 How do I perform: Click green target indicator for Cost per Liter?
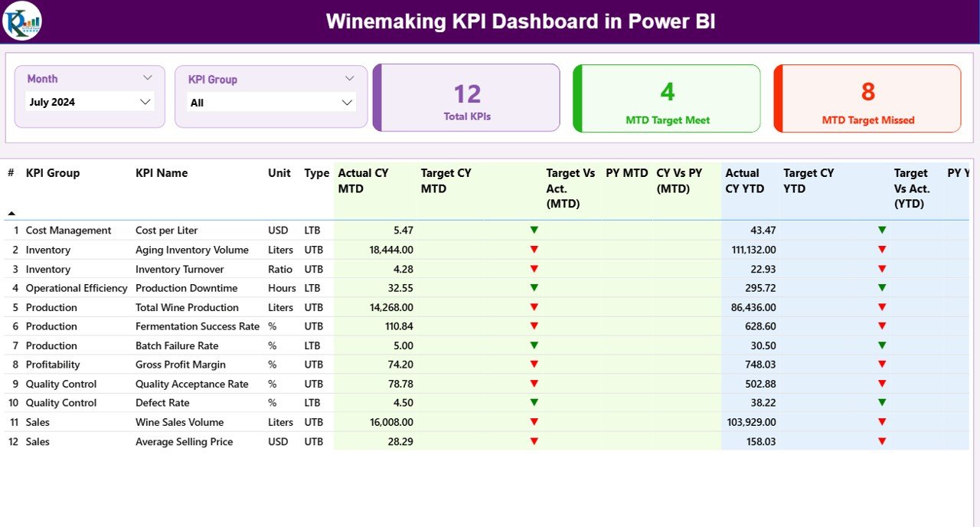click(534, 230)
